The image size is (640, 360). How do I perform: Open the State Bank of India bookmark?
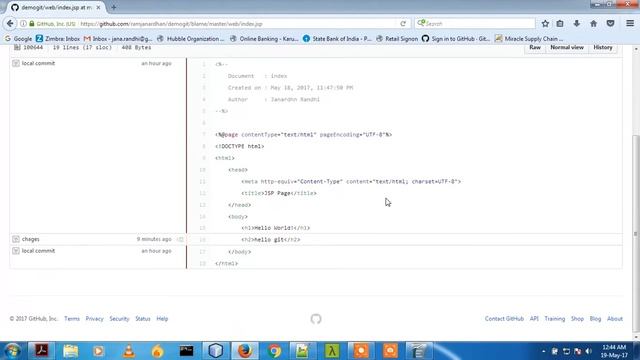(337, 39)
